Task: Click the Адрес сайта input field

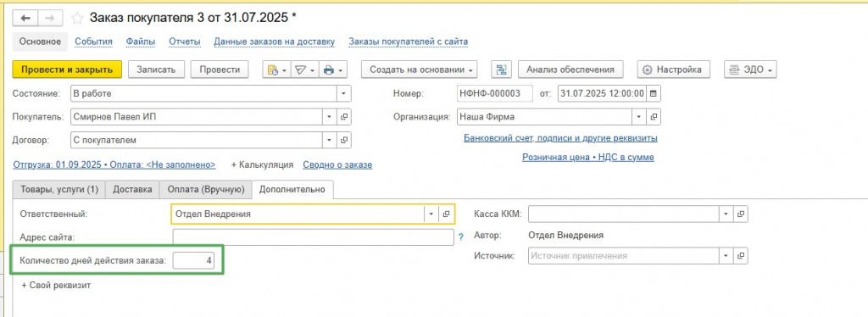Action: click(x=314, y=236)
